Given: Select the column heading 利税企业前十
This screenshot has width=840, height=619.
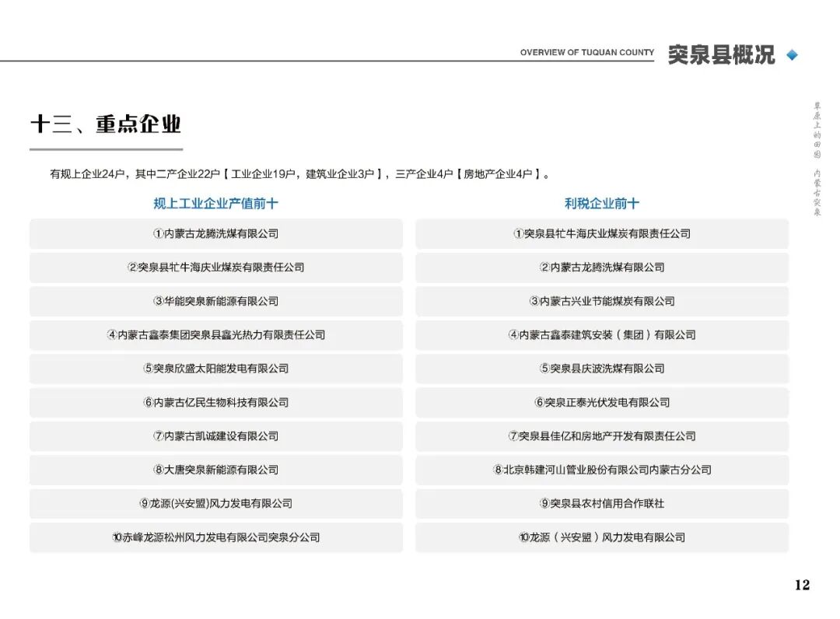Looking at the screenshot, I should click(x=601, y=204).
